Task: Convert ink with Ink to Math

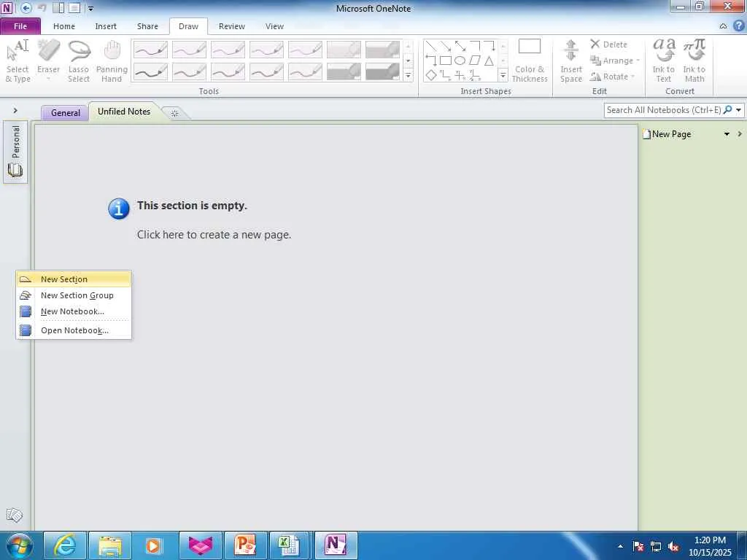Action: coord(694,61)
